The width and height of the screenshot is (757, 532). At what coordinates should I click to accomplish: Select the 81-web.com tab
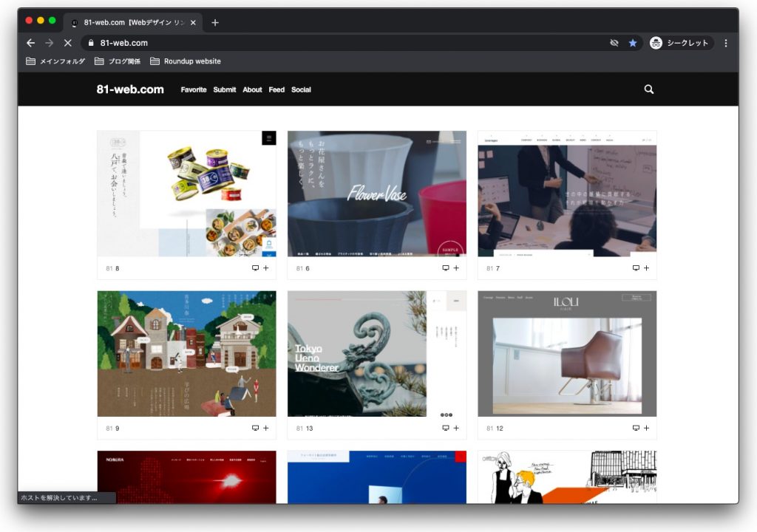pyautogui.click(x=133, y=23)
